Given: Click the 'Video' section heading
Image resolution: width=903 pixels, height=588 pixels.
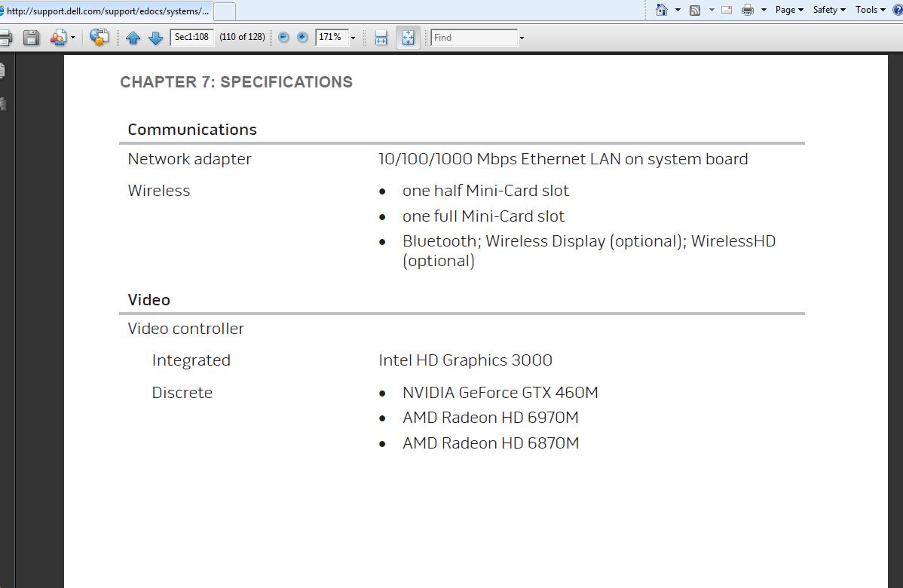Looking at the screenshot, I should point(148,299).
